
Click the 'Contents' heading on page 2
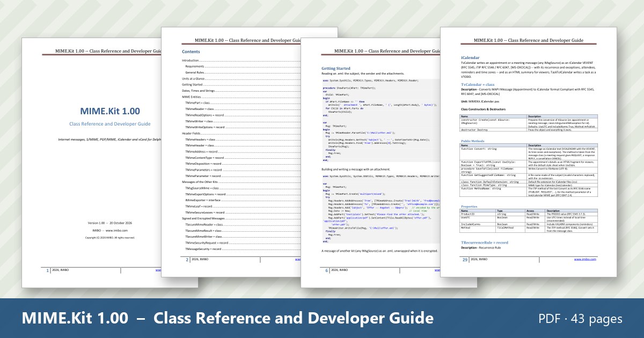(191, 52)
